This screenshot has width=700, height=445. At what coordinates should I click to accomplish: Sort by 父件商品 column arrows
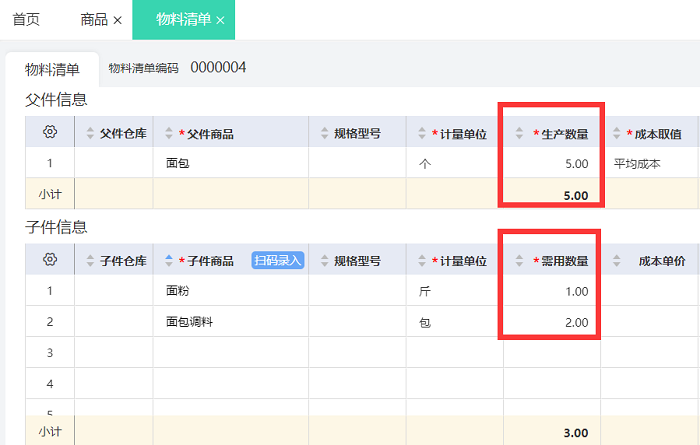(x=169, y=133)
